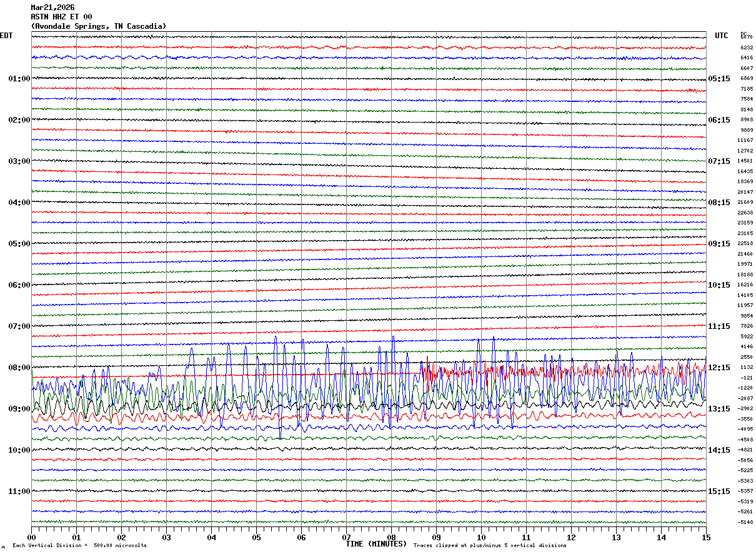Click the "14:15" UTC time label

[x=719, y=450]
